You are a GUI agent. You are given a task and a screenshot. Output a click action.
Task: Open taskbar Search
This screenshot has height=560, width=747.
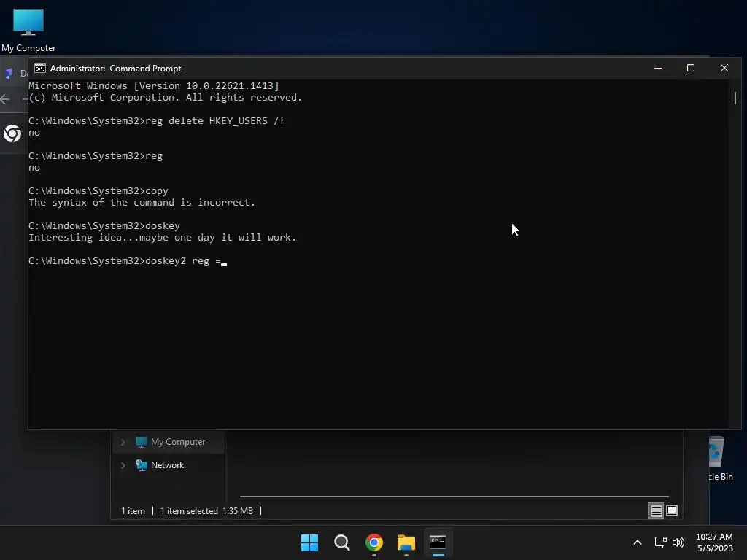[341, 542]
